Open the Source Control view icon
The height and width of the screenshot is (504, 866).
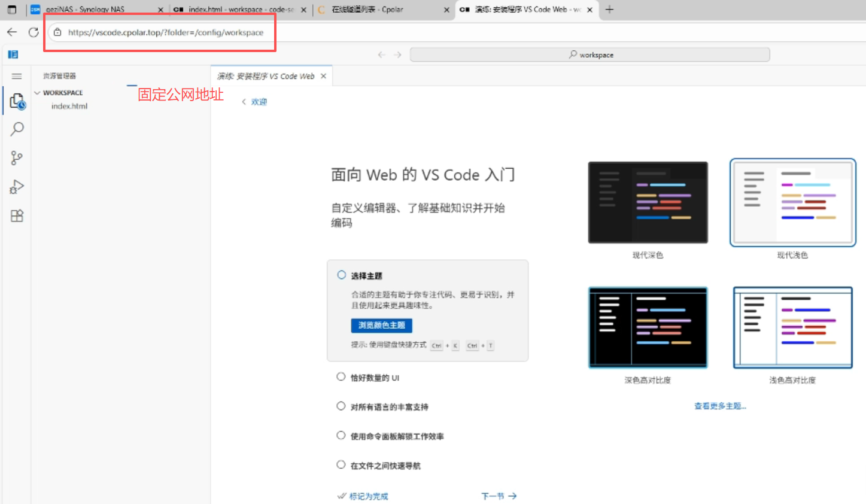point(17,158)
